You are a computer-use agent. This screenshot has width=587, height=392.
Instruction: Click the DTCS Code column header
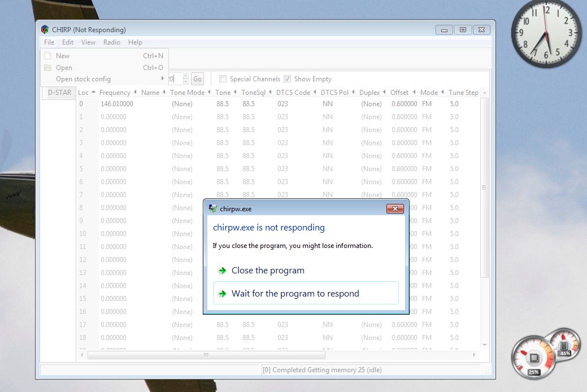[296, 93]
